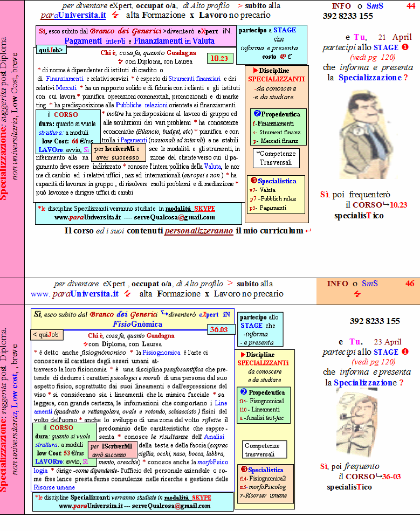This screenshot has height=531, width=420.
Task: Click the underlined red 'personalizzeranno' word
Action: tap(199, 231)
